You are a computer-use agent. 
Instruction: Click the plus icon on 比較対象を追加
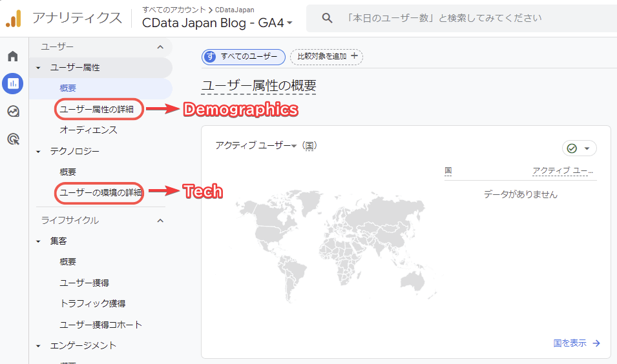355,56
